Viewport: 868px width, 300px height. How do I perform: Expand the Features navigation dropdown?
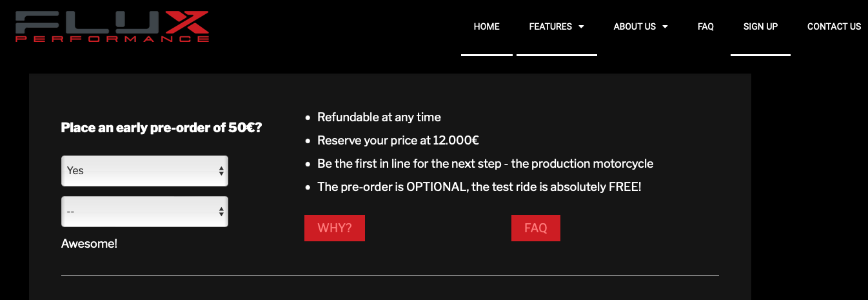tap(557, 27)
